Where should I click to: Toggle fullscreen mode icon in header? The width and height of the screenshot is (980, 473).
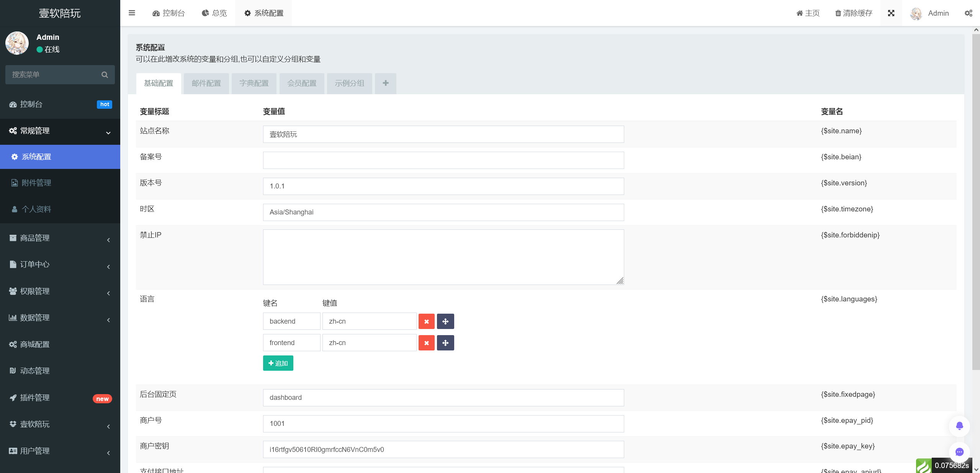pyautogui.click(x=891, y=13)
